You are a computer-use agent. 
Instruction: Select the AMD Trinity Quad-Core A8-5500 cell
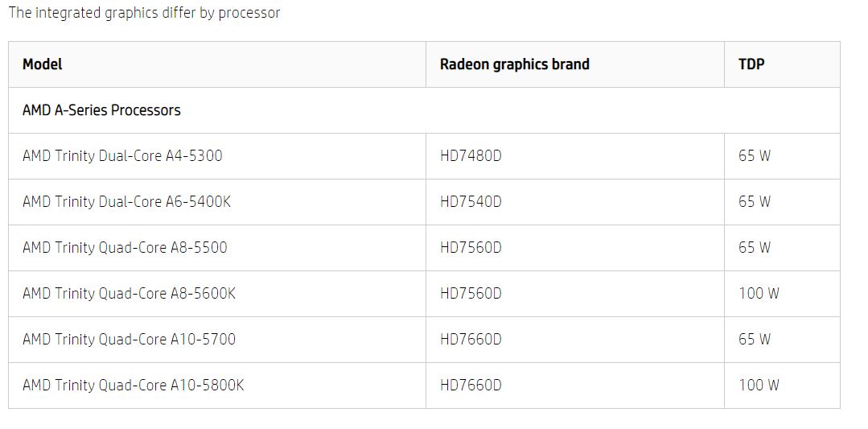[x=125, y=248]
